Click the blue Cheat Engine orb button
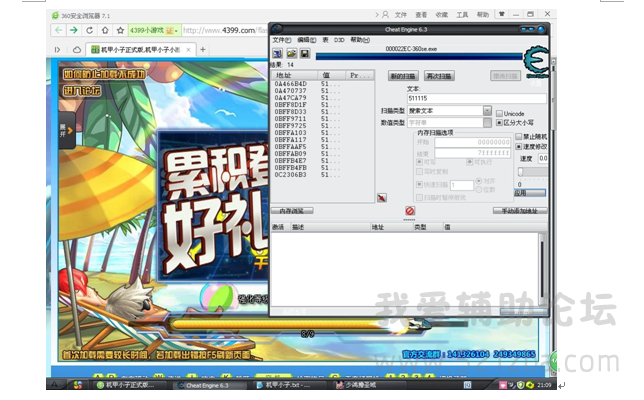Image resolution: width=644 pixels, height=400 pixels. point(541,29)
